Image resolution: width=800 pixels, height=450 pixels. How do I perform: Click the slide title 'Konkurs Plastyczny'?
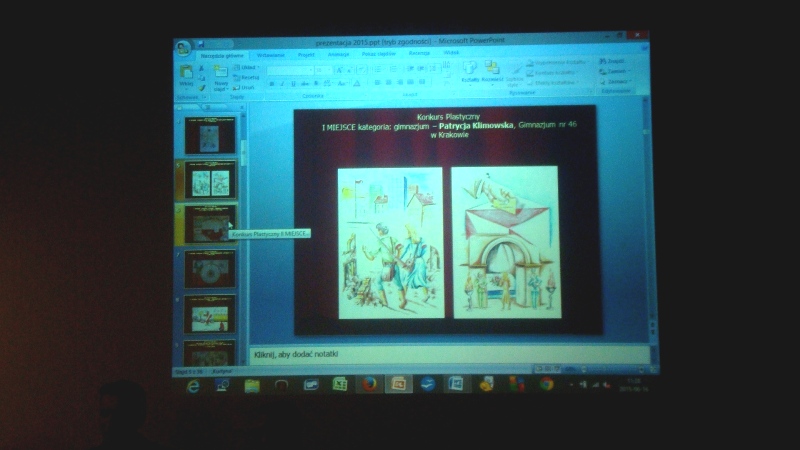point(448,117)
